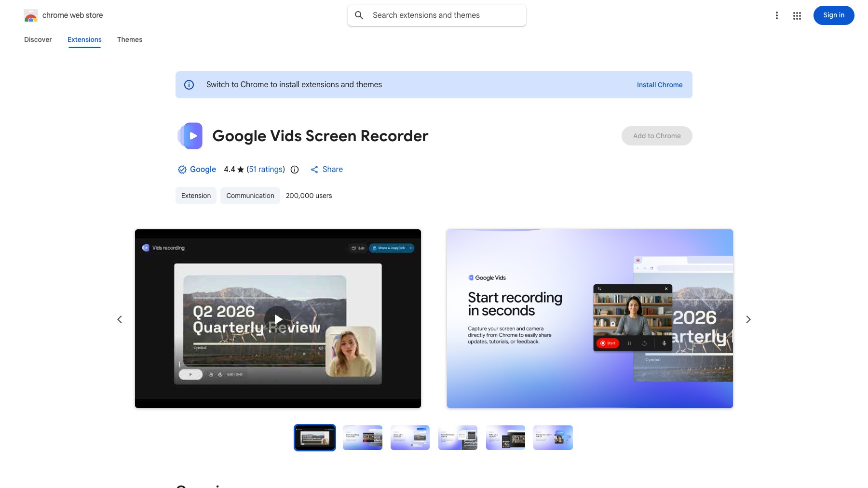Viewport: 868px width, 488px height.
Task: Click the Communication category chip
Action: (250, 196)
